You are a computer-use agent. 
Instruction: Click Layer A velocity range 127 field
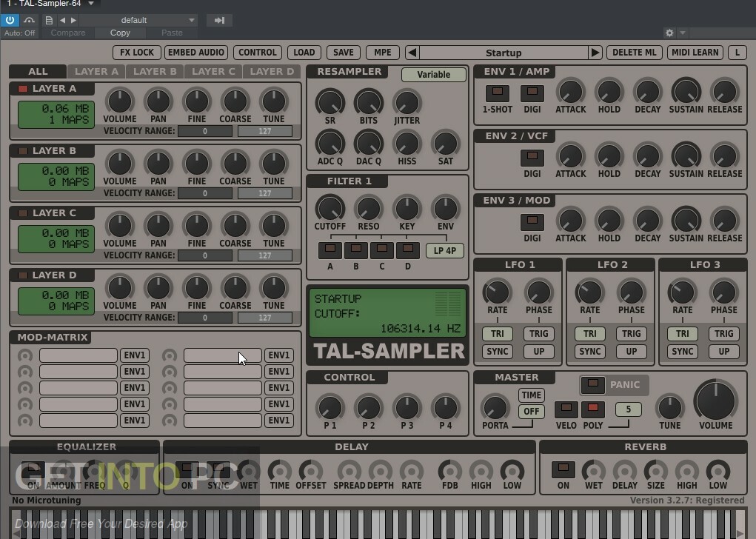tap(264, 131)
